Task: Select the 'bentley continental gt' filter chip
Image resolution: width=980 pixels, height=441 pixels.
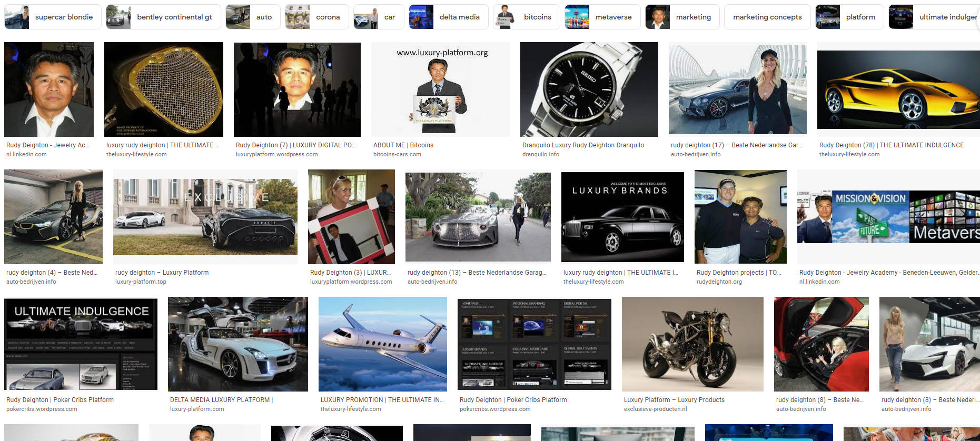Action: [x=163, y=17]
